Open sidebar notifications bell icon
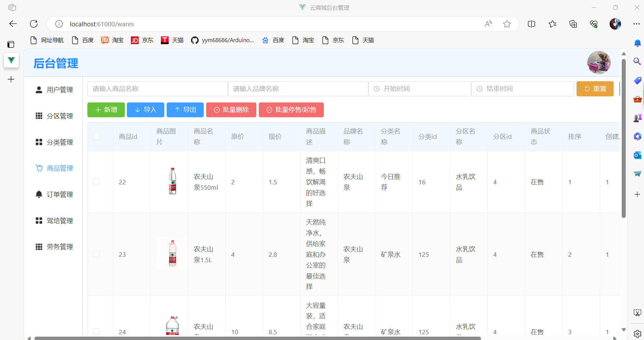Image resolution: width=644 pixels, height=340 pixels. (637, 43)
